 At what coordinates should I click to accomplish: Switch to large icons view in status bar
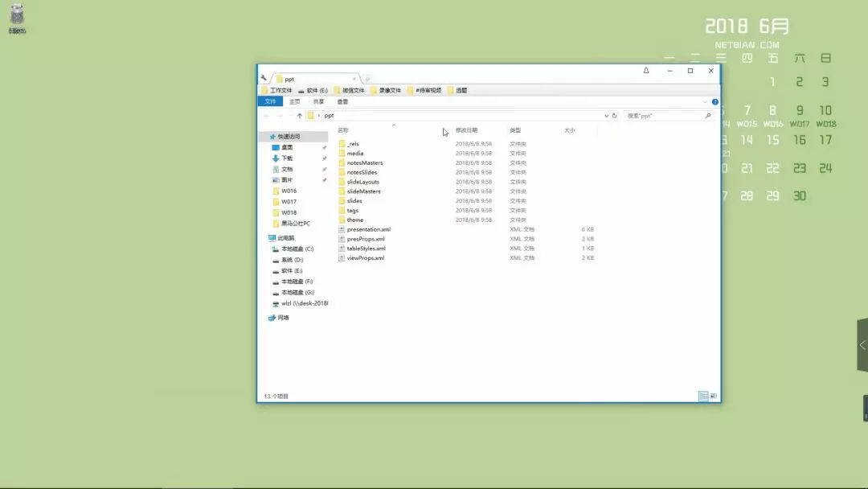tap(713, 396)
